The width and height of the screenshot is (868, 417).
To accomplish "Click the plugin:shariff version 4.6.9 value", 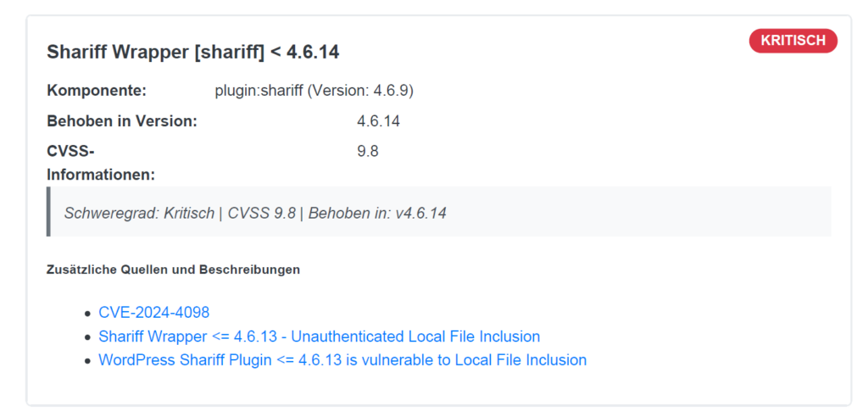I will click(x=314, y=91).
